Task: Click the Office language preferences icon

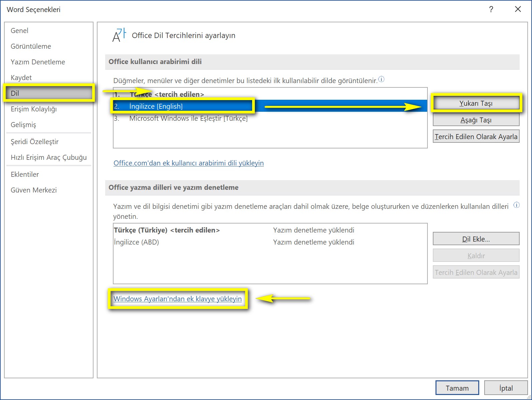Action: click(119, 35)
